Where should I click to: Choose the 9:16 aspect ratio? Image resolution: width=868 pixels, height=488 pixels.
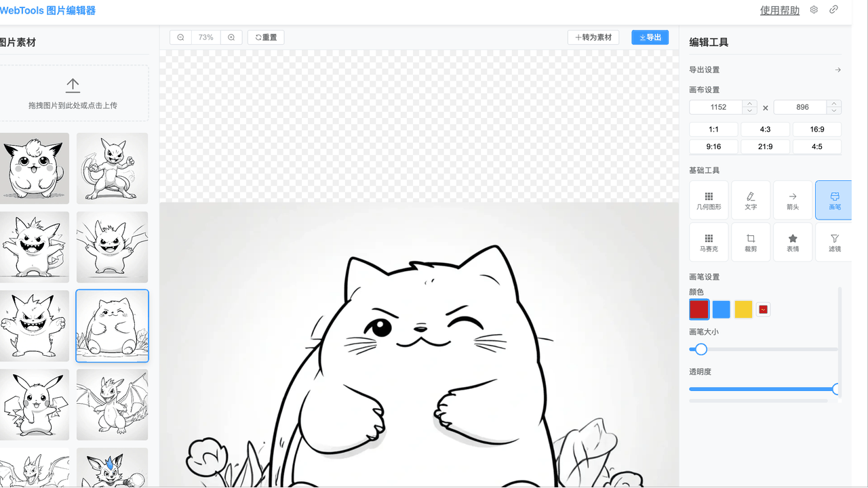[713, 146]
